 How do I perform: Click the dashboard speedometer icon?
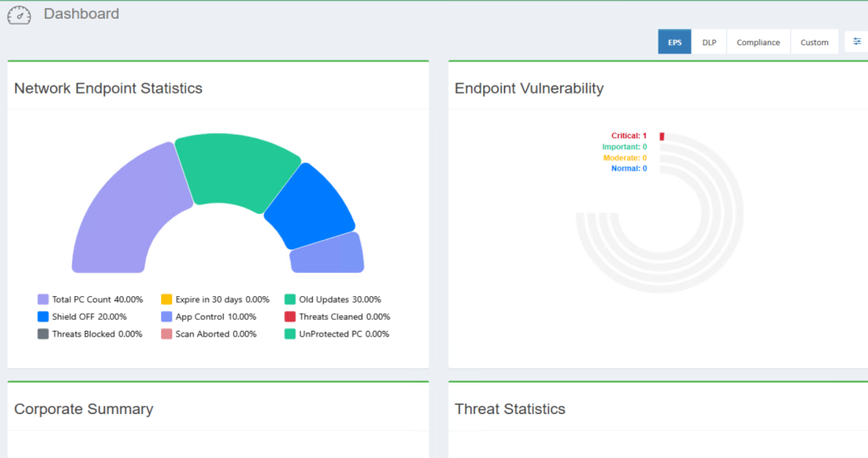(x=19, y=15)
